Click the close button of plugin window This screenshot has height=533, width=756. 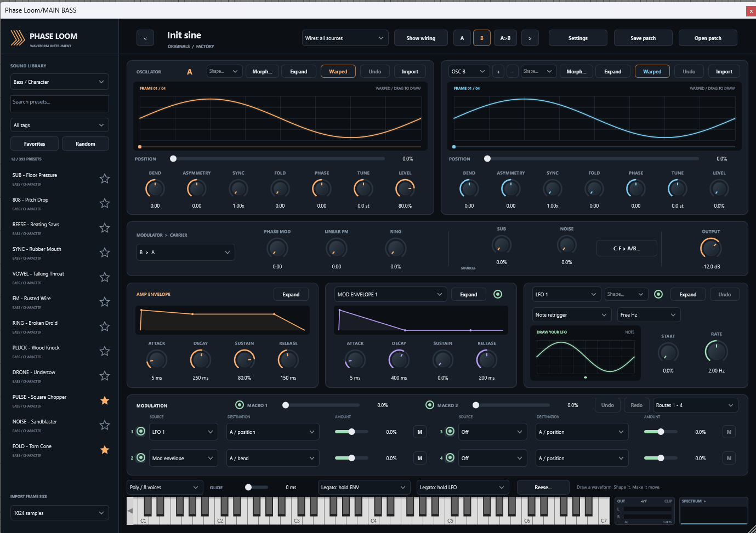751,11
